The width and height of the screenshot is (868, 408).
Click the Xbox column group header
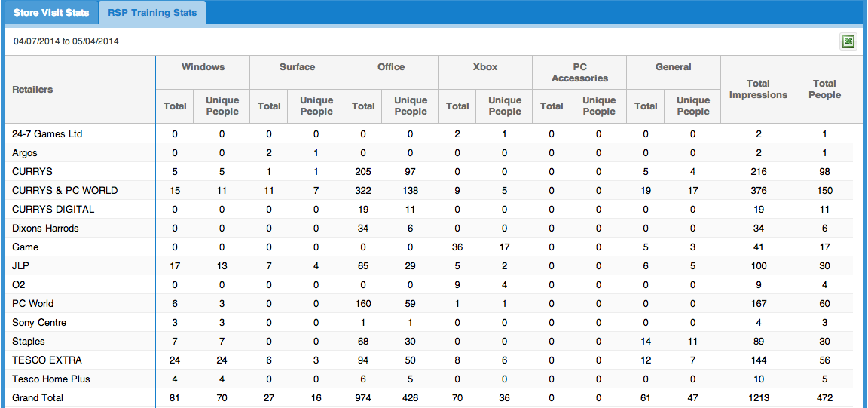pyautogui.click(x=485, y=67)
